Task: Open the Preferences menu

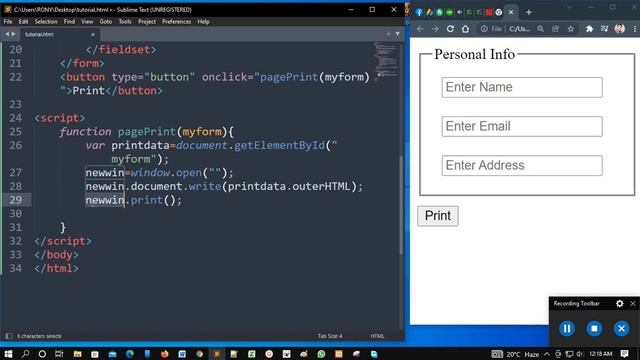Action: pyautogui.click(x=176, y=22)
